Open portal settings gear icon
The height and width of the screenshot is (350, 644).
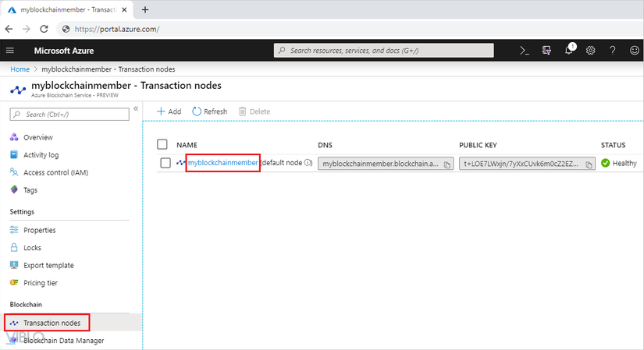point(591,51)
